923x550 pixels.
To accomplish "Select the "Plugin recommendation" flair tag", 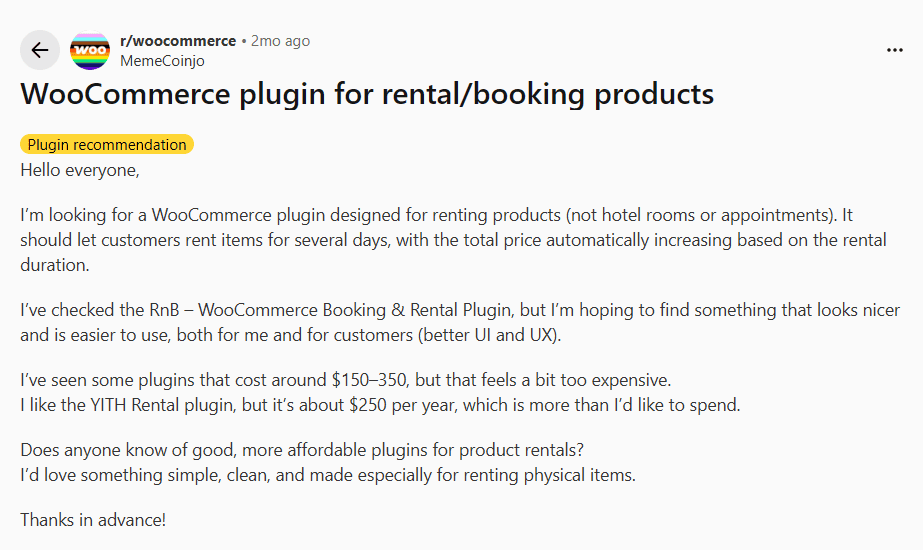I will click(x=107, y=145).
